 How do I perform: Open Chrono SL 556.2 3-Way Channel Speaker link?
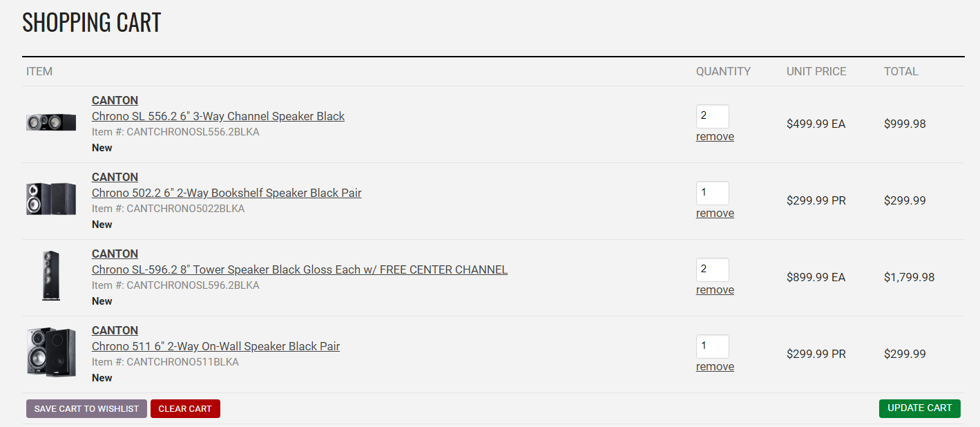coord(218,116)
